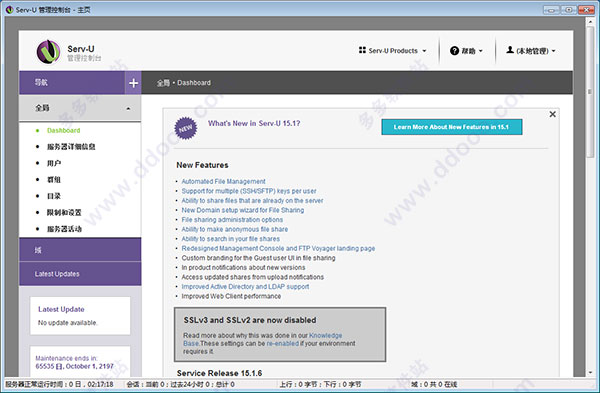This screenshot has height=393, width=600.
Task: Expand the Latest Updates section
Action: [x=80, y=274]
